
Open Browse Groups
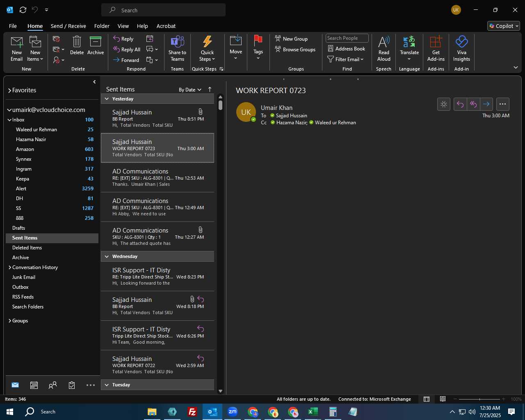(295, 49)
